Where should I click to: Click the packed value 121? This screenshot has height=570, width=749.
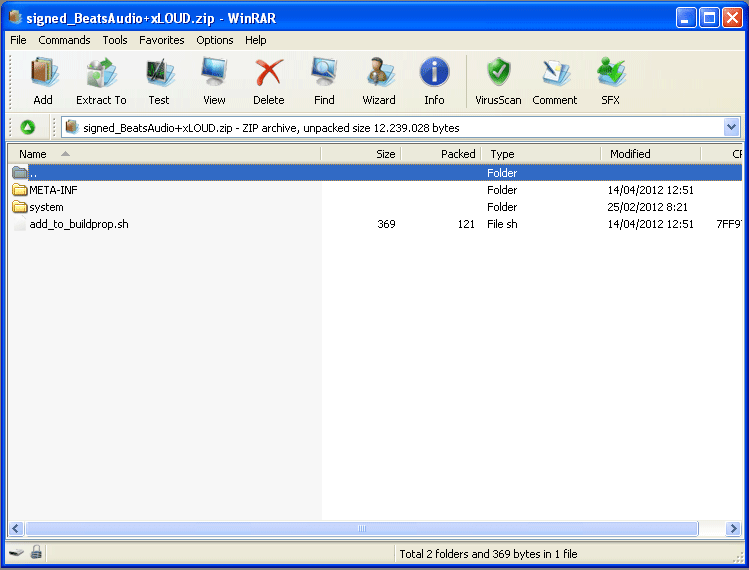click(466, 224)
